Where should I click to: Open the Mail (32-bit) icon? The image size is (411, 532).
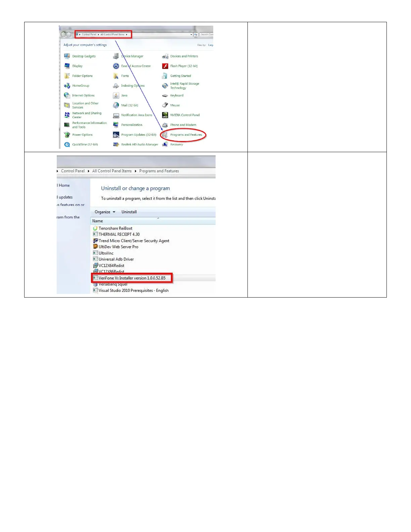tap(116, 105)
